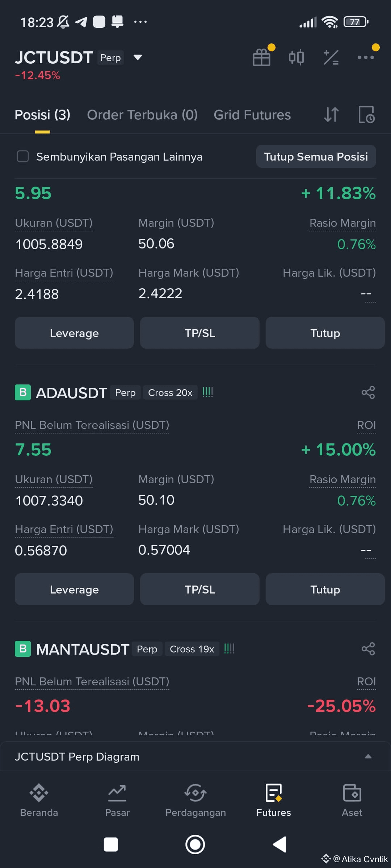Tap the Android home button
The image size is (391, 868).
tap(195, 844)
